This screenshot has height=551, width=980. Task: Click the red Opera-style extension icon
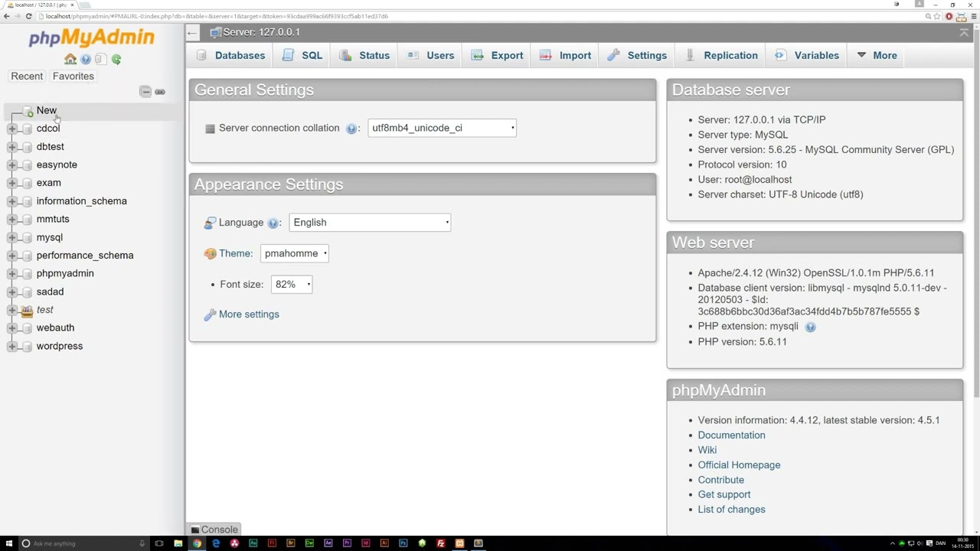[949, 16]
